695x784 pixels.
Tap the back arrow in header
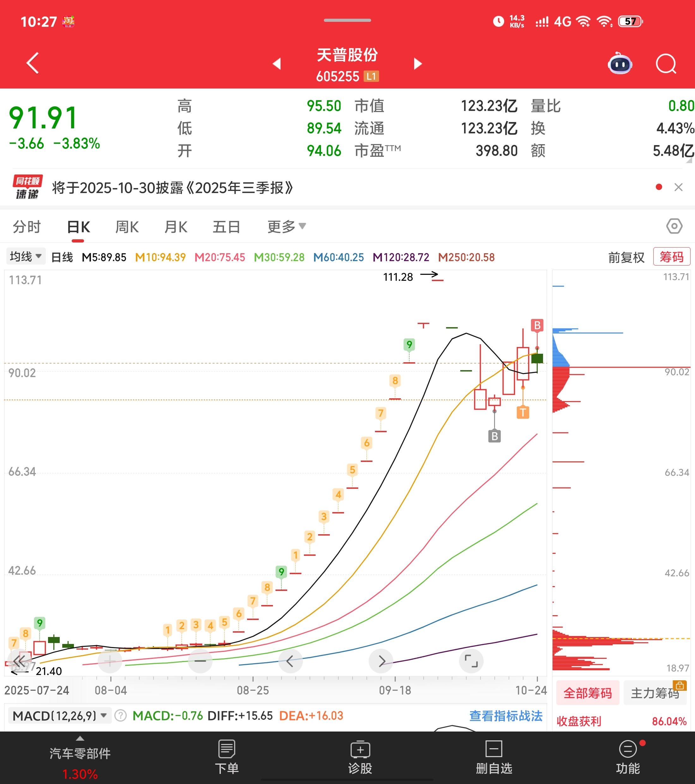click(x=33, y=63)
